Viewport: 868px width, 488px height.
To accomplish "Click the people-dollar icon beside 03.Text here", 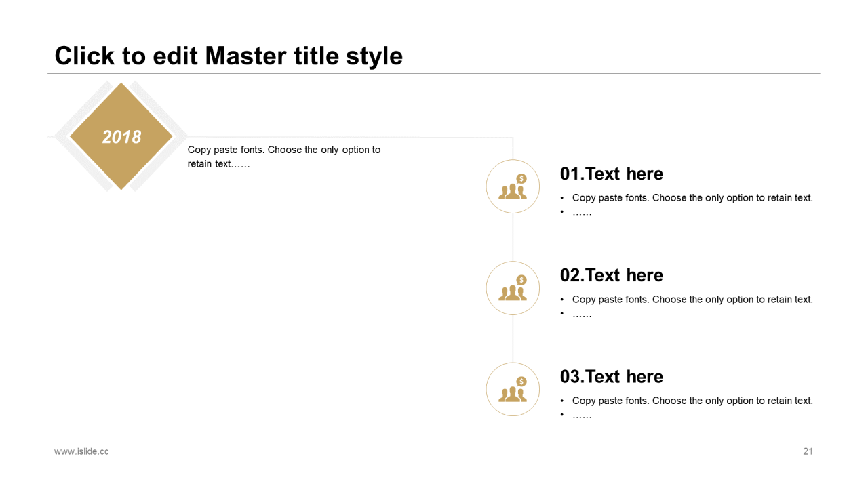I will [x=513, y=389].
